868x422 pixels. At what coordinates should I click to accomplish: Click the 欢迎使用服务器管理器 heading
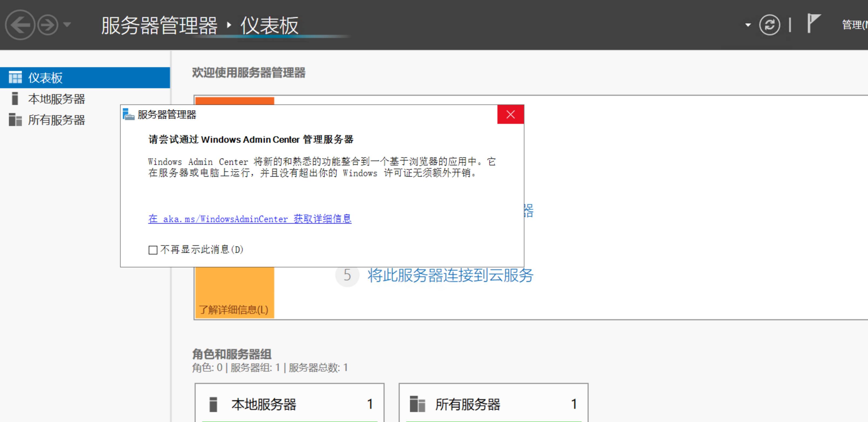tap(249, 72)
